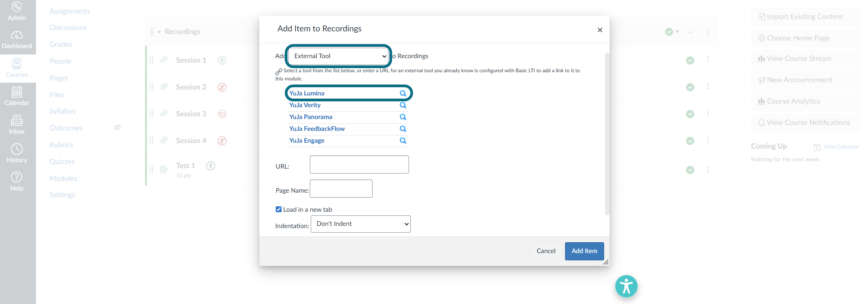Screen dimensions: 868x304
Task: Toggle Load in a new tab checkbox
Action: pyautogui.click(x=278, y=209)
